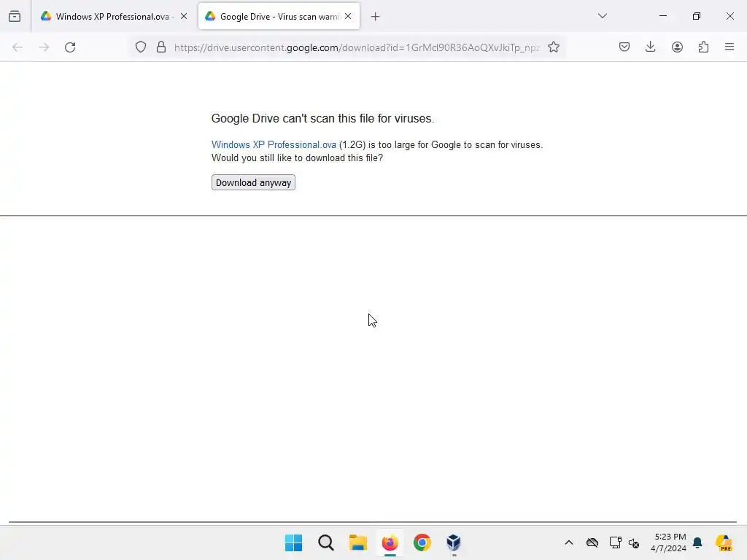Click the Windows XP Professional.ova link
Image resolution: width=747 pixels, height=560 pixels.
pos(274,145)
